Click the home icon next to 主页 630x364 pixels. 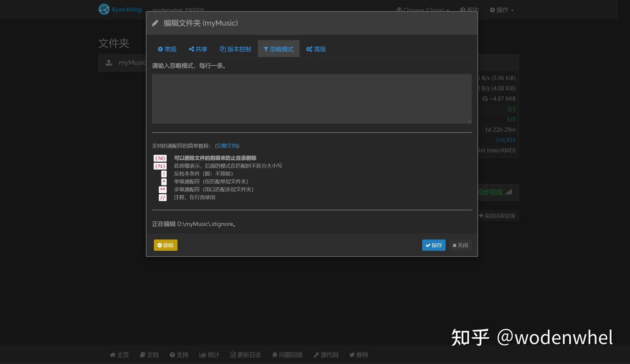click(112, 354)
